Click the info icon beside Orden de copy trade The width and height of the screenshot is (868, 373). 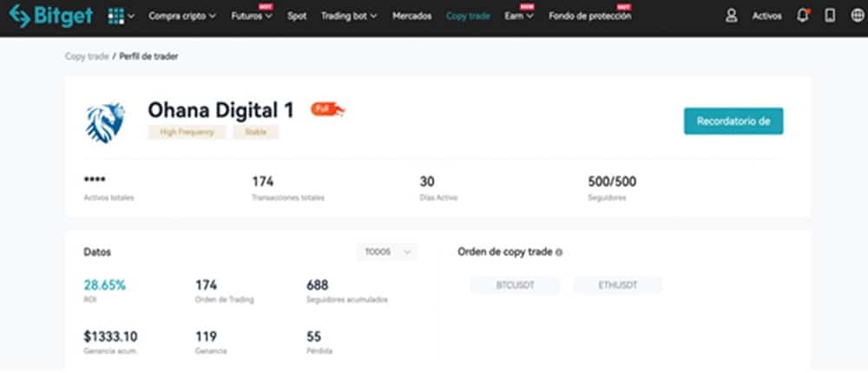[558, 252]
